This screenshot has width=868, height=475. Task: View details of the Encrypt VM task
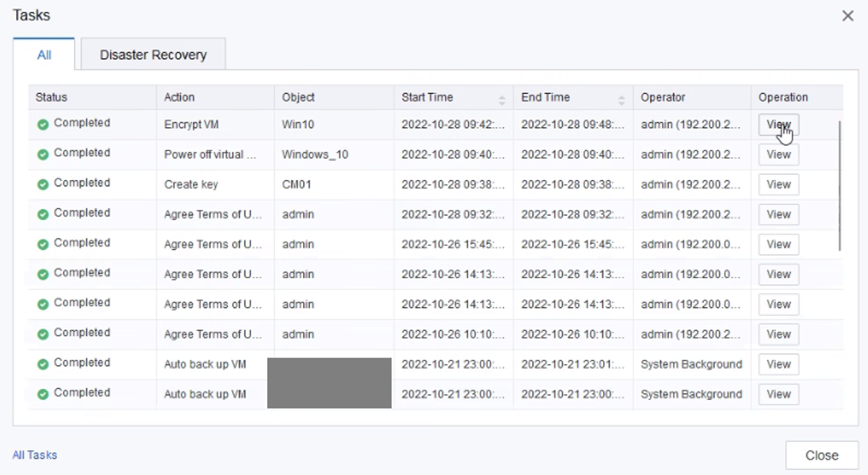click(778, 125)
